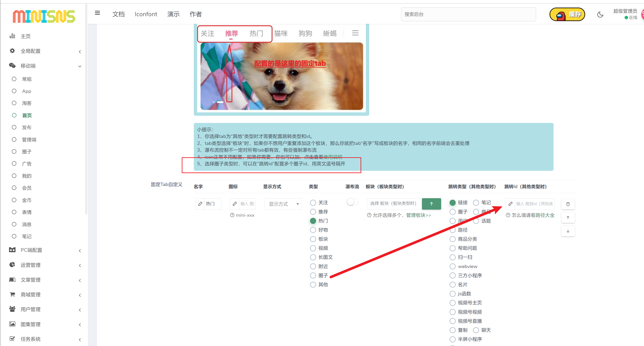Screen dimensions: 644x346
Task: Delete the tab row with trash icon
Action: 568,204
